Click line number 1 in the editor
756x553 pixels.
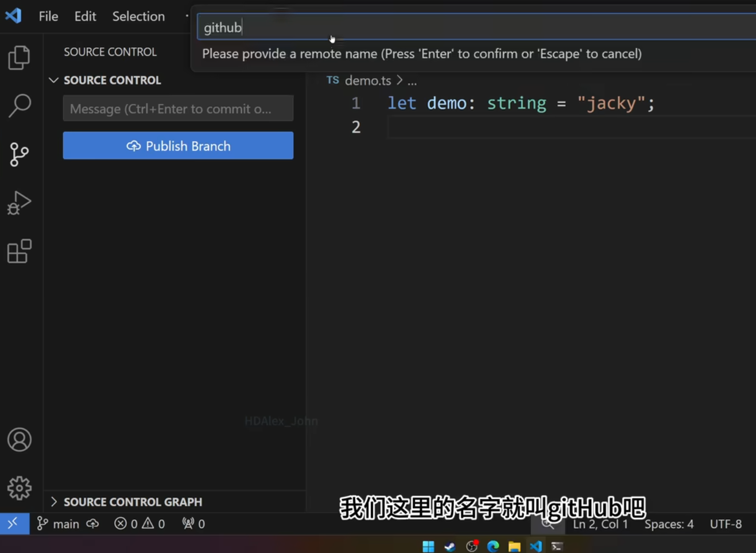coord(356,103)
